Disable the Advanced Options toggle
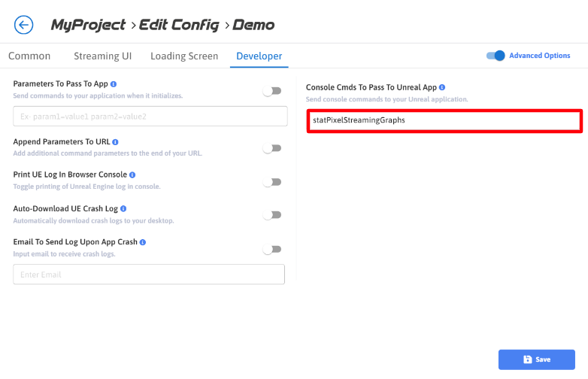Viewport: 588px width, 379px height. [x=496, y=56]
